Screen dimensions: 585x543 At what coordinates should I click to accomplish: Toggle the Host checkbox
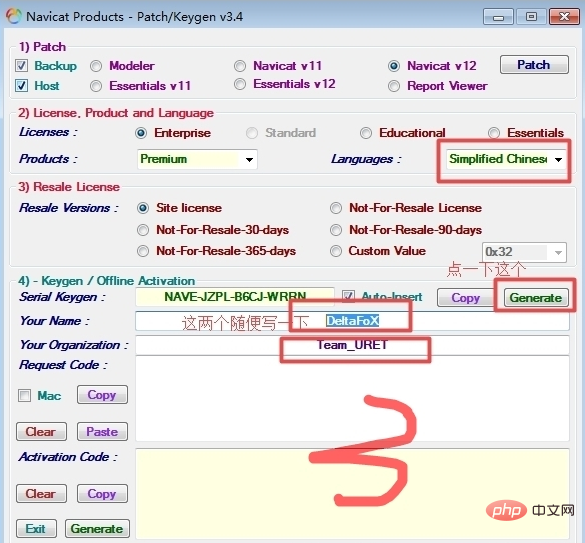21,85
